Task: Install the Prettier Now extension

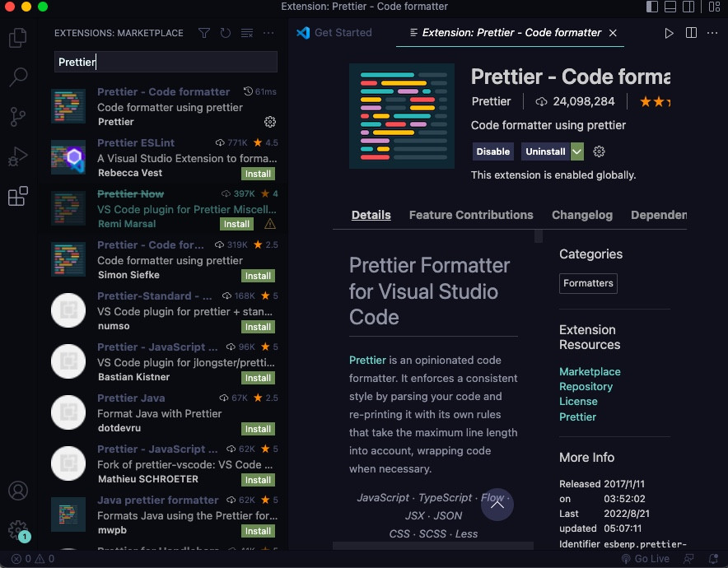Action: 236,224
